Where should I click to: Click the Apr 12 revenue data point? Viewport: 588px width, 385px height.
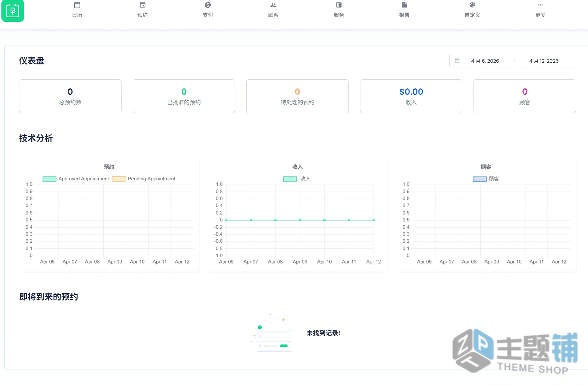[373, 220]
